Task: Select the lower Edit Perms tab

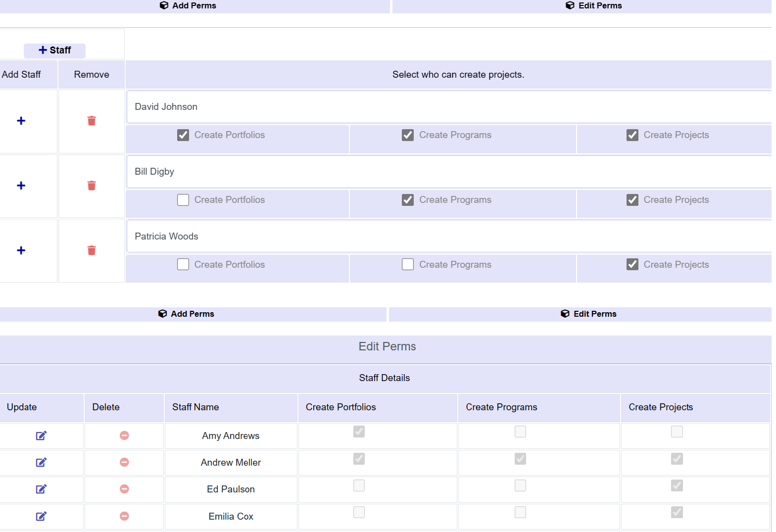Action: 588,314
